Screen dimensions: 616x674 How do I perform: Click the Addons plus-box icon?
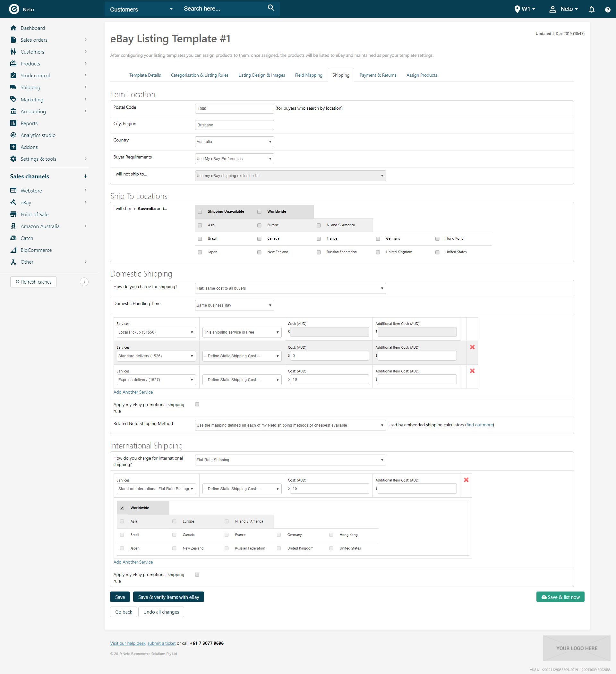tap(13, 147)
